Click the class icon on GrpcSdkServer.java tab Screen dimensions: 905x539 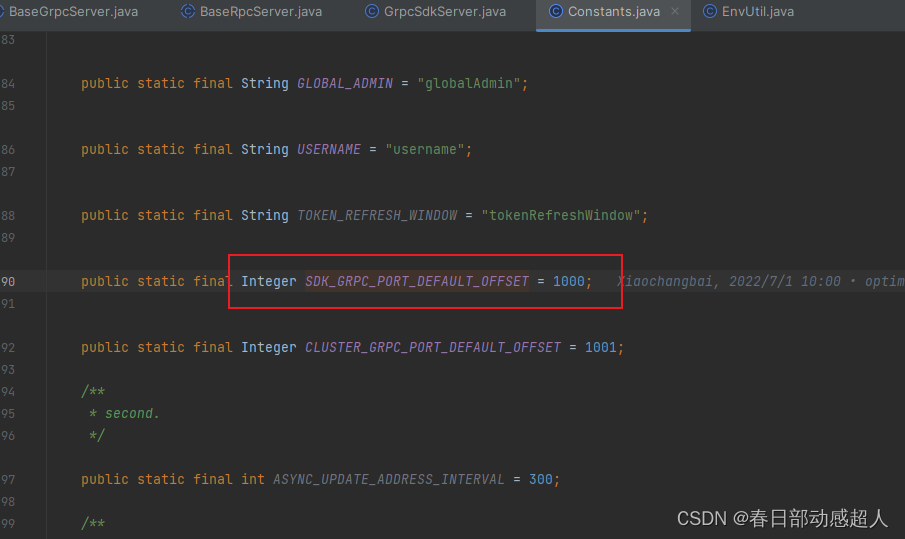coord(372,11)
